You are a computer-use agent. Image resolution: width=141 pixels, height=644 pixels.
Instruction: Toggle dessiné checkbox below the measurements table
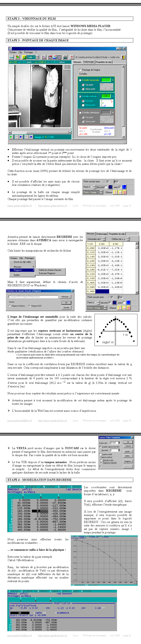[x=109, y=303]
